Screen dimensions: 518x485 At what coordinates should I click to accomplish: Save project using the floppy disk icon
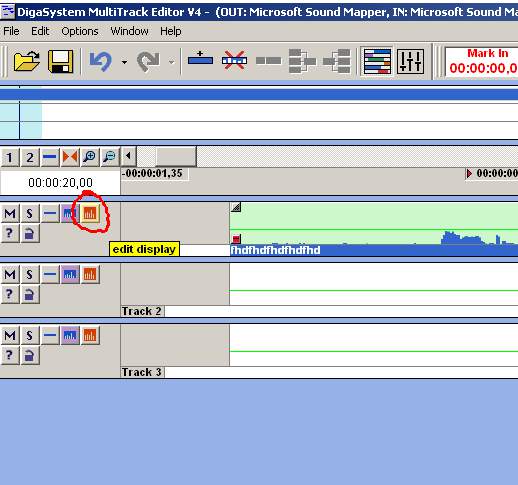coord(61,61)
